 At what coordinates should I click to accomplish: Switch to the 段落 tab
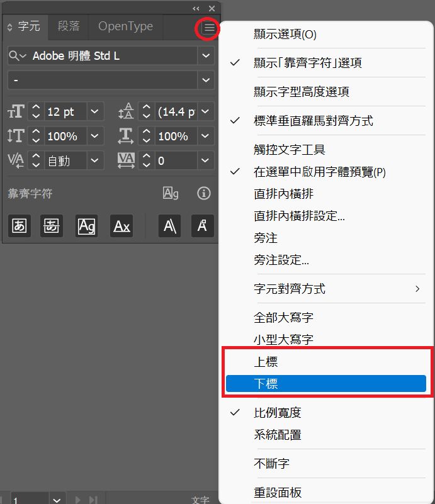pos(69,26)
